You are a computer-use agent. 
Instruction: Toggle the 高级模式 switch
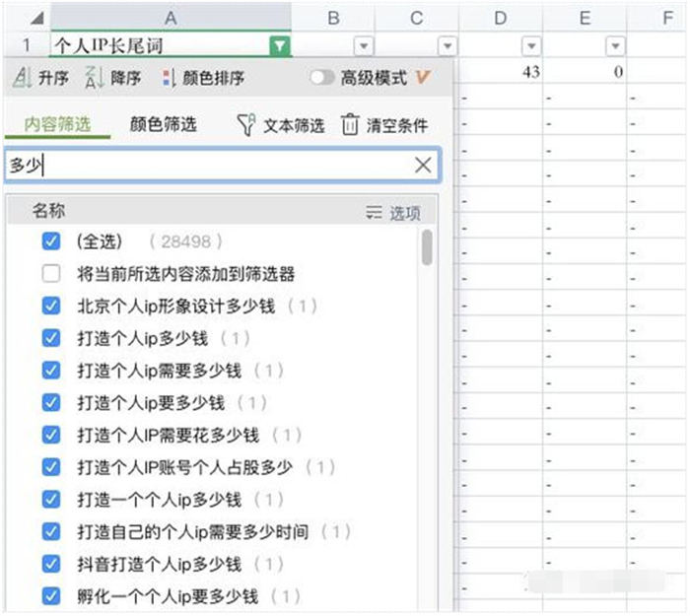(x=322, y=78)
